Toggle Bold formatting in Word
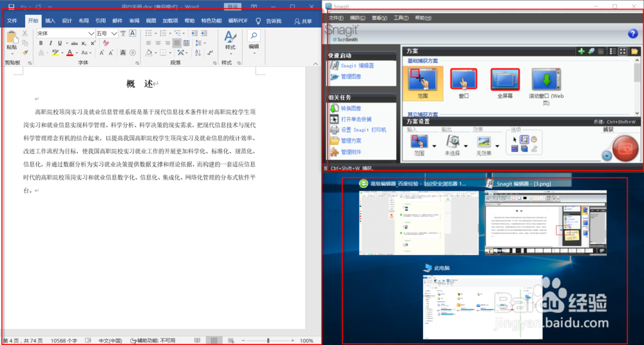Screen dimensions: 644x345 coord(41,43)
